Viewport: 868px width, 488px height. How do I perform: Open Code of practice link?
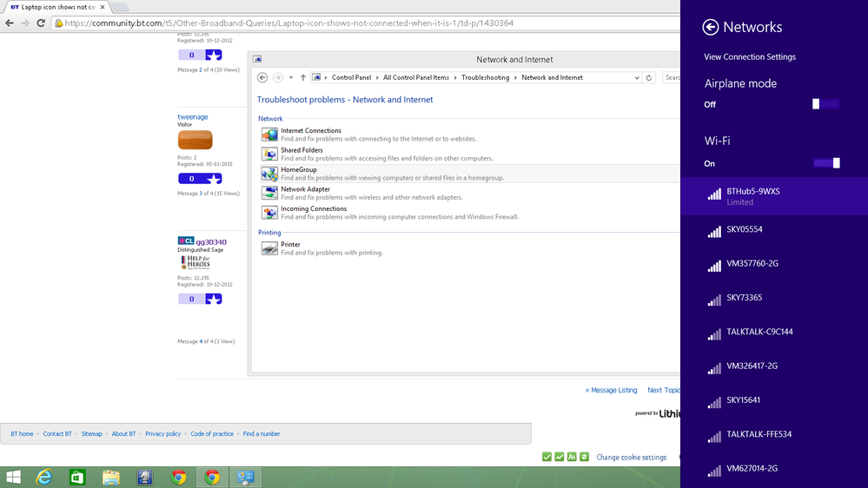212,434
